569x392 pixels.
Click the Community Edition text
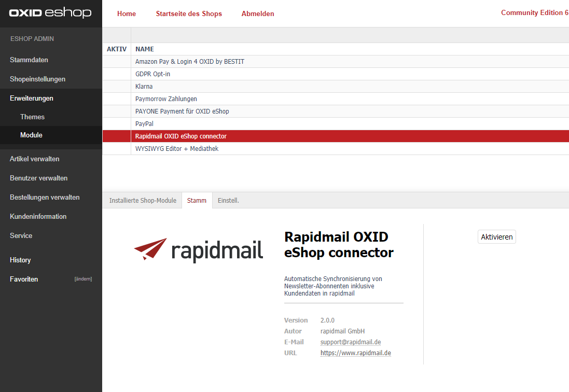(535, 12)
